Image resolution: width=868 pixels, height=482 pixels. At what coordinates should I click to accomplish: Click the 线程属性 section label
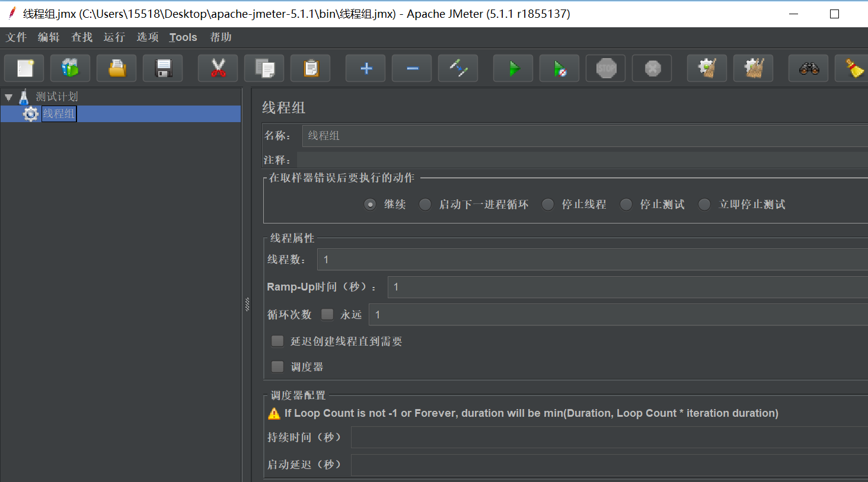(292, 238)
